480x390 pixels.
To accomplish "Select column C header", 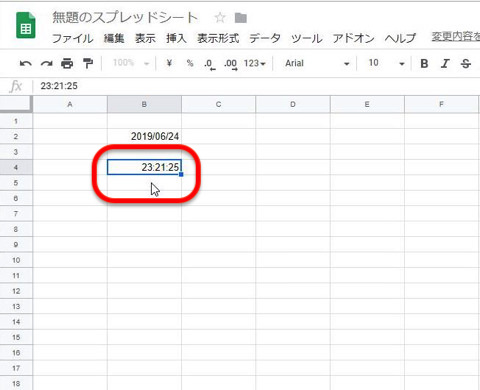I will [x=219, y=104].
